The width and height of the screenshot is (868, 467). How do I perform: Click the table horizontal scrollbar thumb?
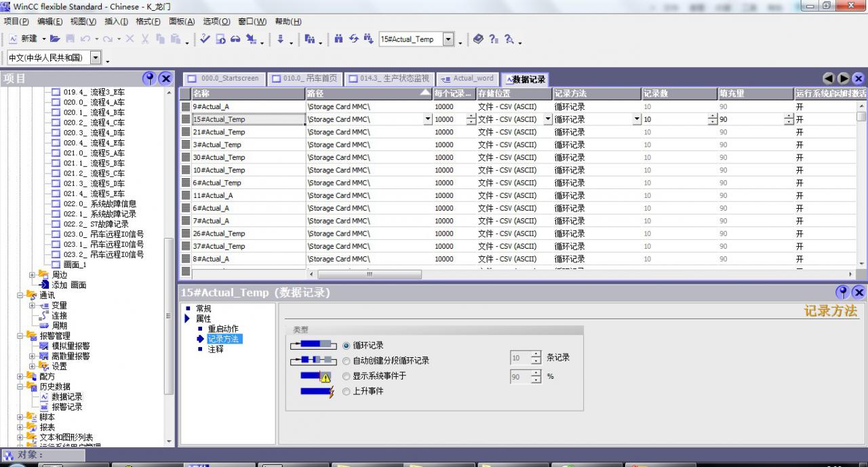369,275
